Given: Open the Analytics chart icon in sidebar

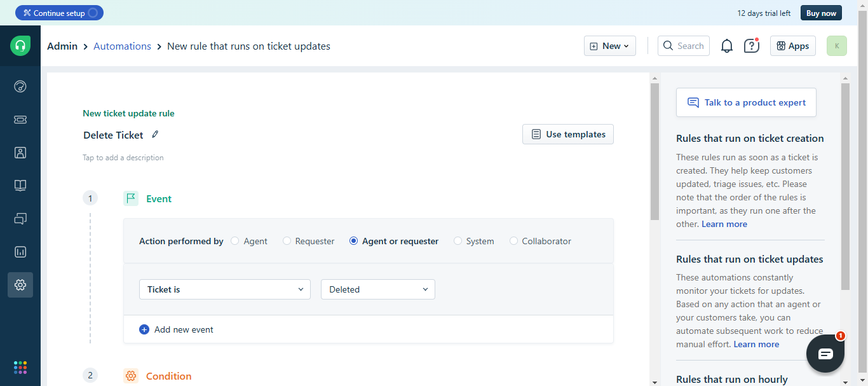Looking at the screenshot, I should (x=20, y=252).
